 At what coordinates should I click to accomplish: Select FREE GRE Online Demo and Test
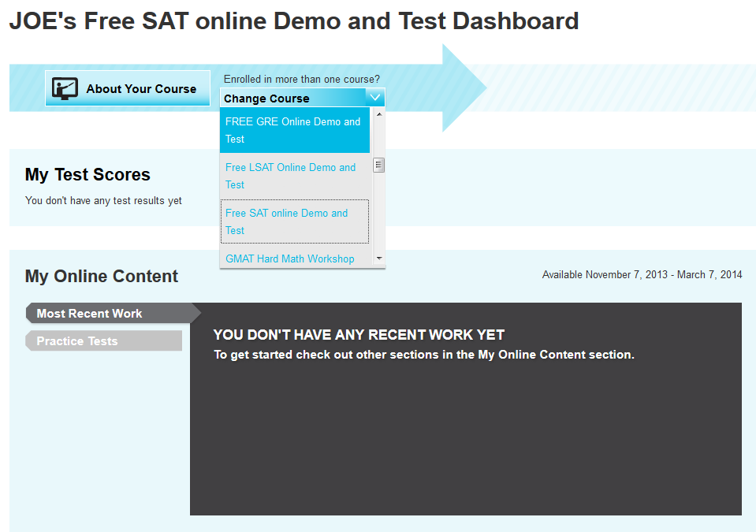click(293, 130)
